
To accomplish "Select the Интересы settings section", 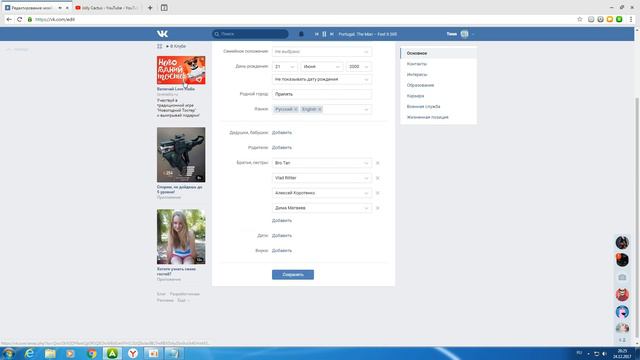I will [438, 75].
